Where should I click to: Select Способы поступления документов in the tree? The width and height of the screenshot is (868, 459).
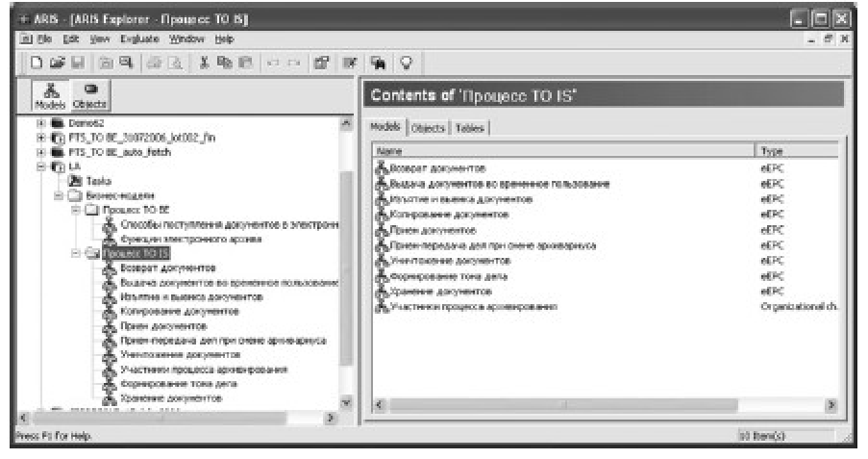[229, 224]
